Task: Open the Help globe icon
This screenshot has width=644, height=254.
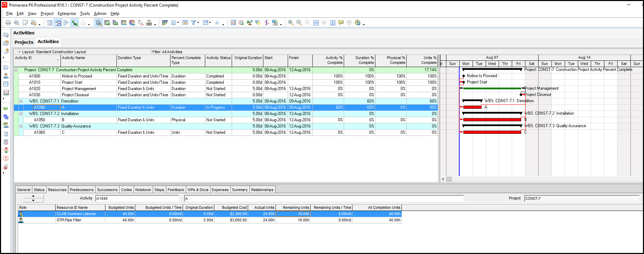Action: coord(358,23)
